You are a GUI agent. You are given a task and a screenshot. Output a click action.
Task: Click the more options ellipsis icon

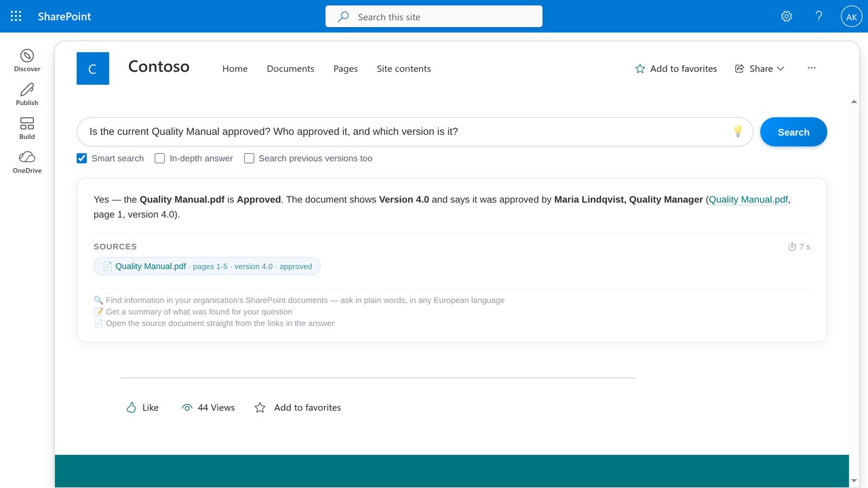point(812,68)
